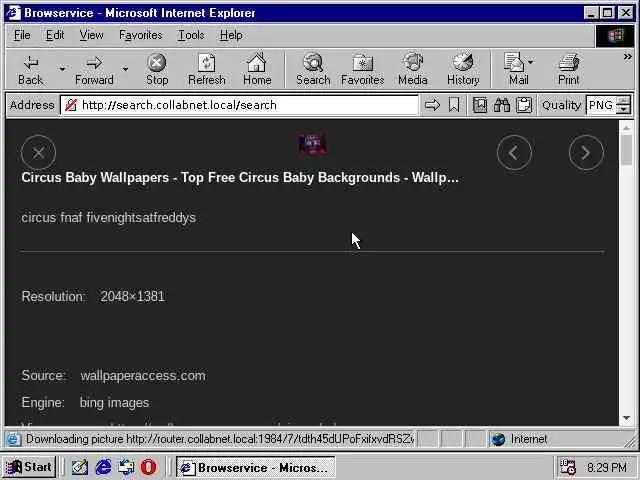This screenshot has height=480, width=640.
Task: Click the Downloading picture status text
Action: [x=220, y=439]
